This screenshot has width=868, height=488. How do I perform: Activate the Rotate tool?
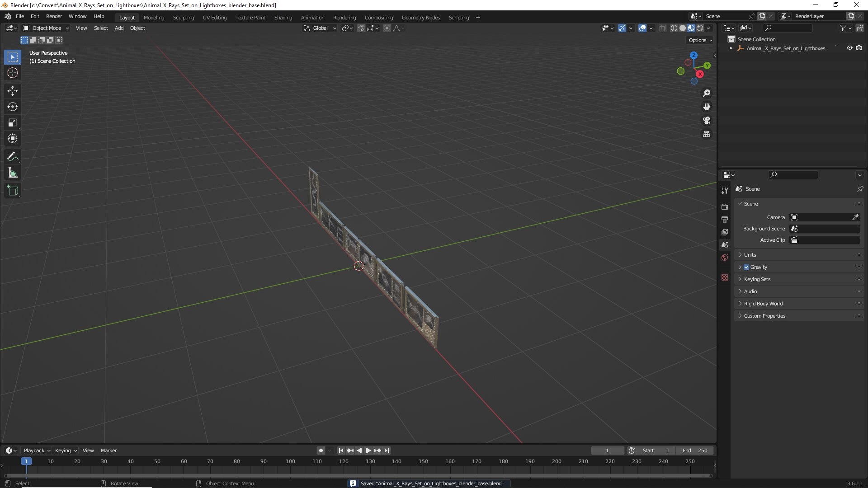click(13, 107)
